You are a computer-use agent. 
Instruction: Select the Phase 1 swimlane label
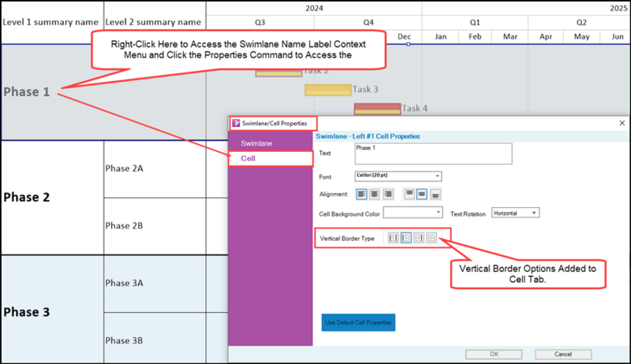[x=27, y=91]
